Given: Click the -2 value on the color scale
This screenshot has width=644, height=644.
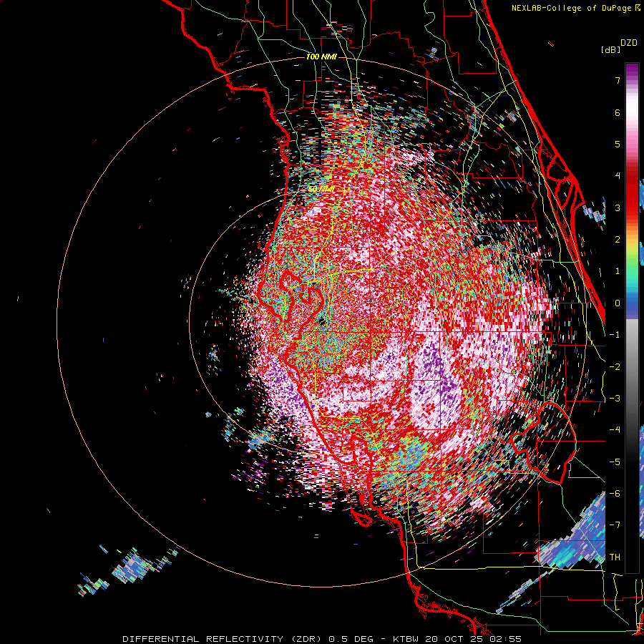Looking at the screenshot, I should point(615,367).
